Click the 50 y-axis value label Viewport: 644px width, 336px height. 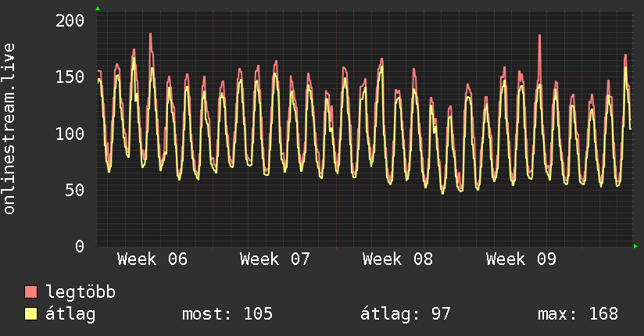coord(75,190)
